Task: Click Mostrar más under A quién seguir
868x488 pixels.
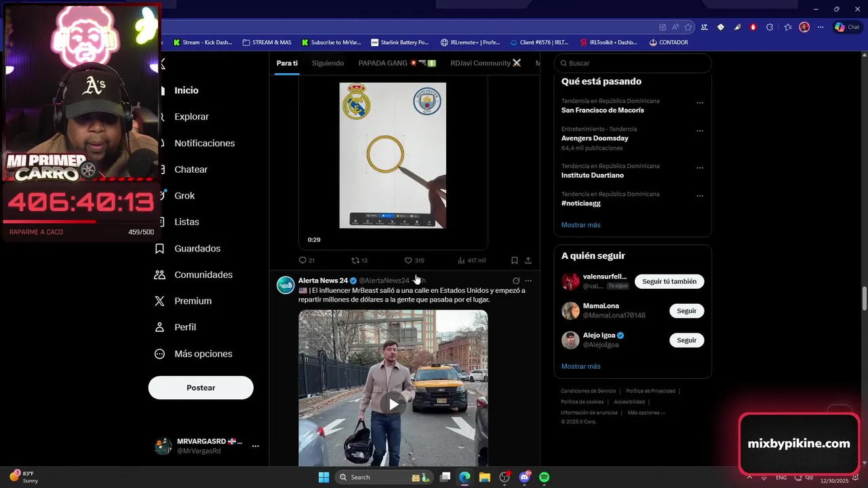Action: [x=580, y=367]
